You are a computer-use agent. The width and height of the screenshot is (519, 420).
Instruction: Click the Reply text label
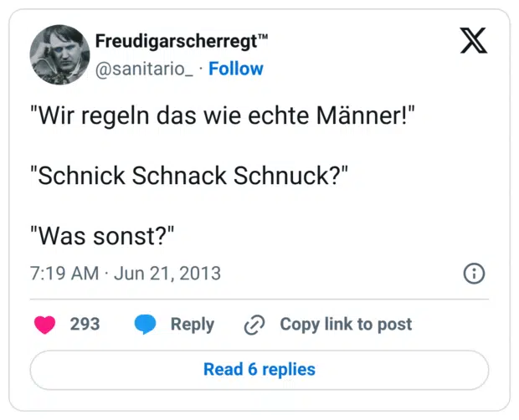(193, 325)
